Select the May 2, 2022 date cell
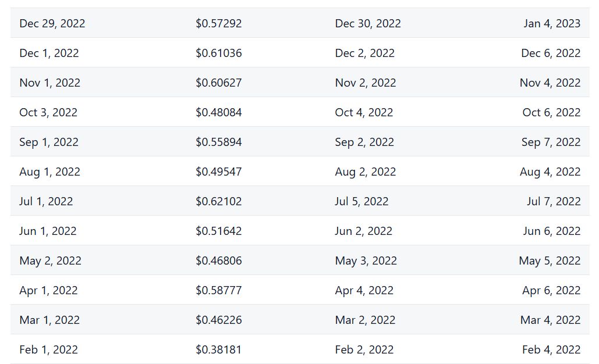 (50, 260)
